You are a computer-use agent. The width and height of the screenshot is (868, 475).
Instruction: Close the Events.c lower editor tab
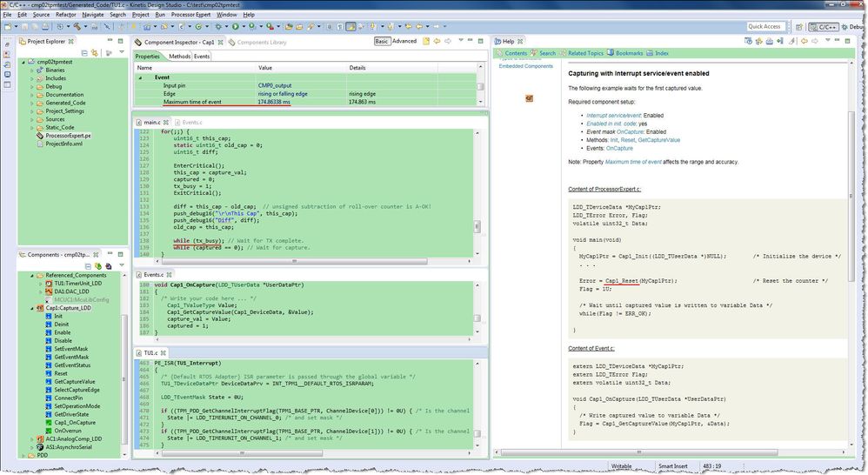[169, 275]
